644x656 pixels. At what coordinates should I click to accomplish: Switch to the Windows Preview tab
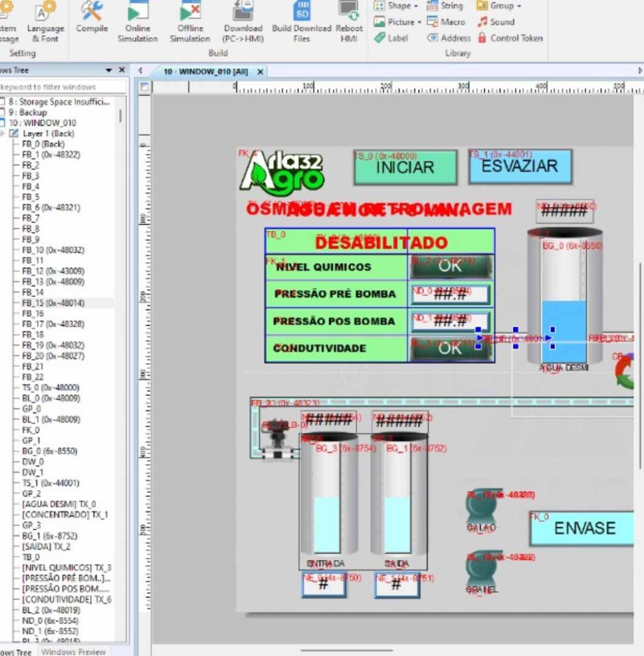tap(73, 652)
